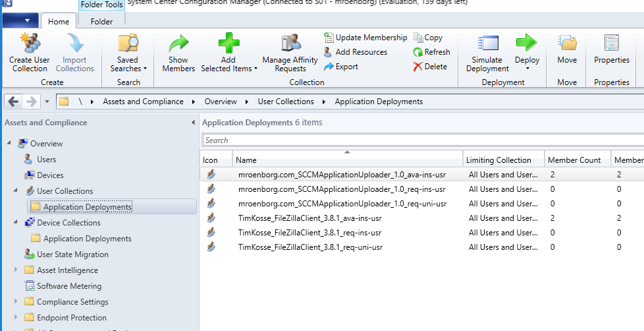The width and height of the screenshot is (644, 331).
Task: Select row FileZillaClient_3.8.1_req-ins-usr
Action: point(422,233)
